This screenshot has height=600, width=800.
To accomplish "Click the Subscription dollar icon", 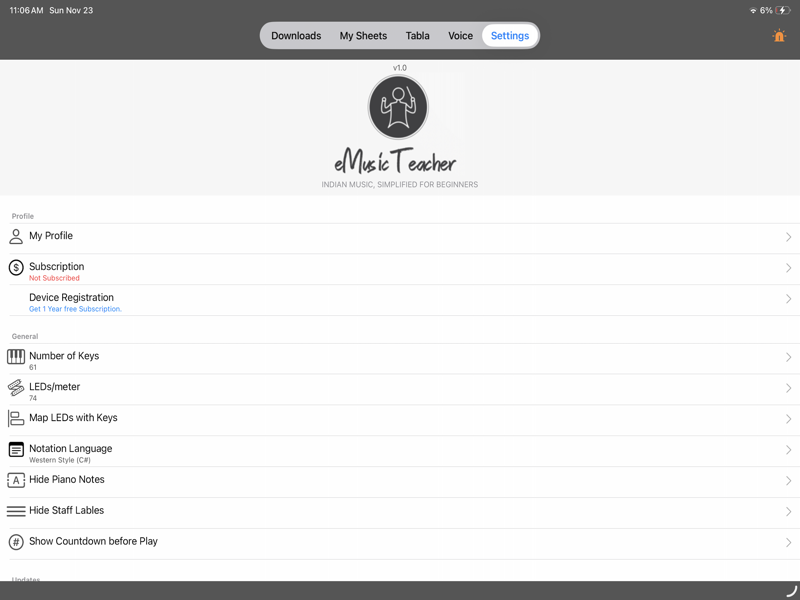I will point(15,267).
